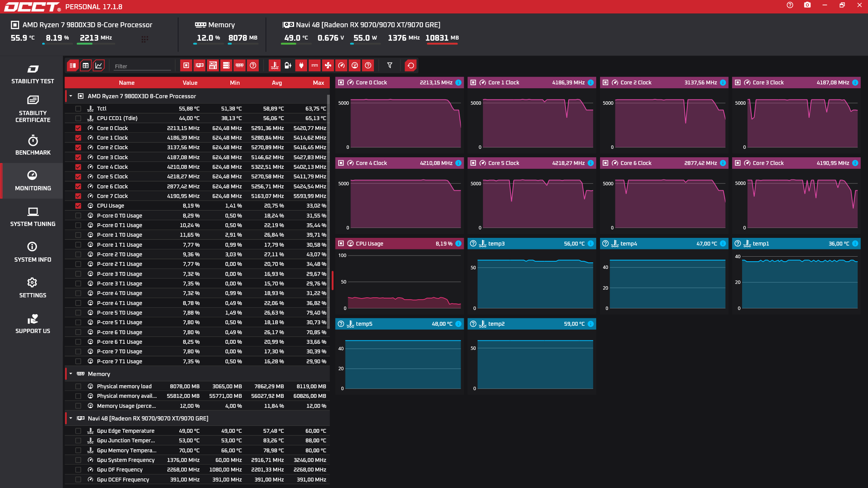Switch to graph-only monitoring view
868x488 pixels.
point(99,66)
